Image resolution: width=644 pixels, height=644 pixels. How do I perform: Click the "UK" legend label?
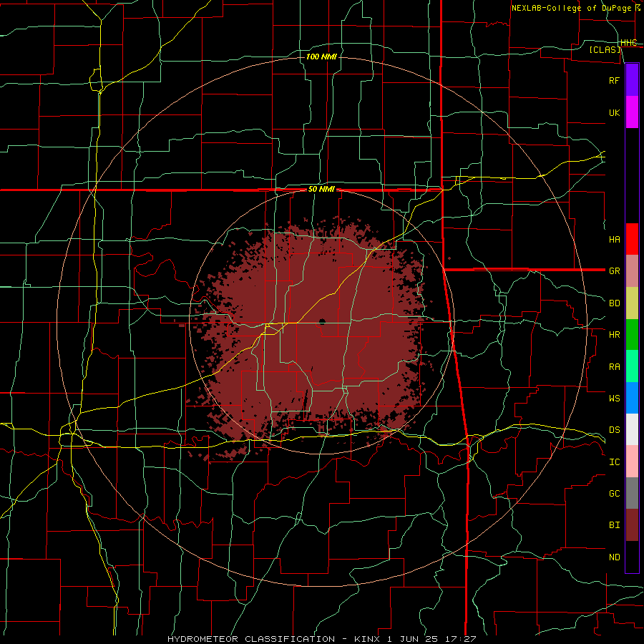coord(614,113)
